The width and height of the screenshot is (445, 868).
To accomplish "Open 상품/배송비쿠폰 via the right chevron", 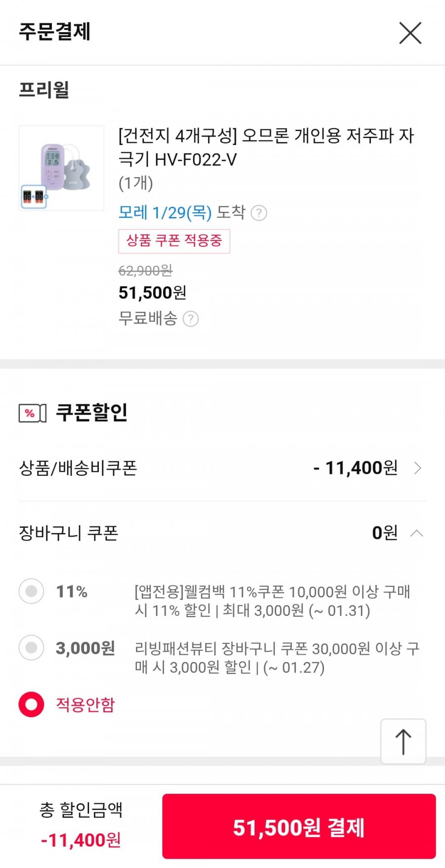I will point(417,468).
